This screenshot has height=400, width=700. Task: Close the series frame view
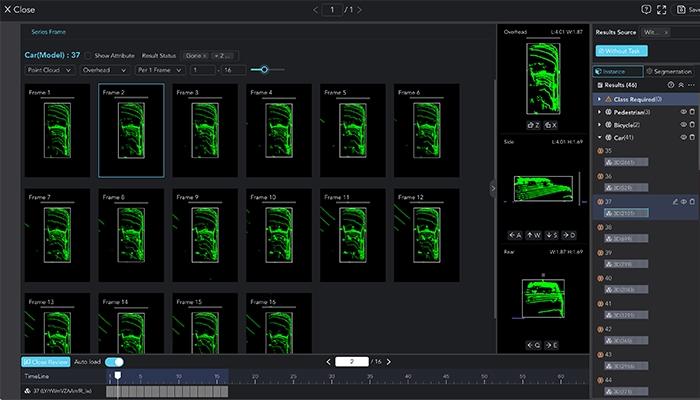click(19, 9)
